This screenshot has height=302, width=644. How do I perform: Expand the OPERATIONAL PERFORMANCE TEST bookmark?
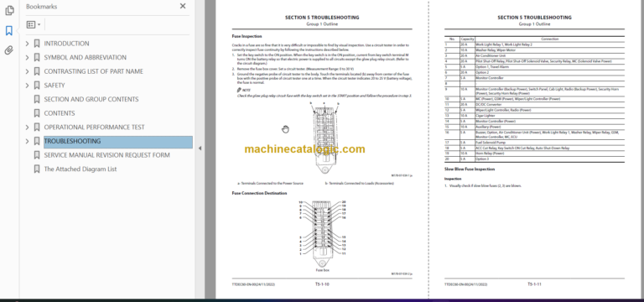coord(27,128)
